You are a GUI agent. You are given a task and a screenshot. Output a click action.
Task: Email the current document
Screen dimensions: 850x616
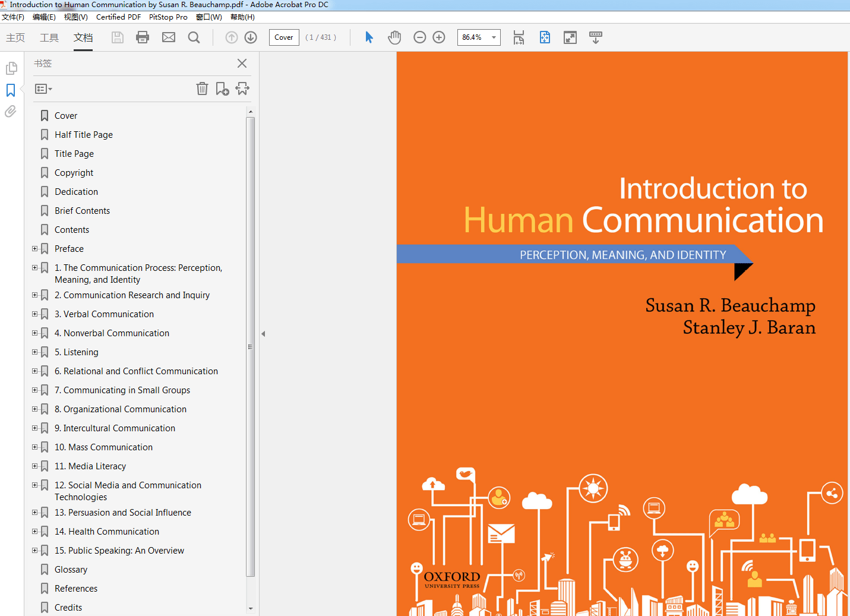168,37
